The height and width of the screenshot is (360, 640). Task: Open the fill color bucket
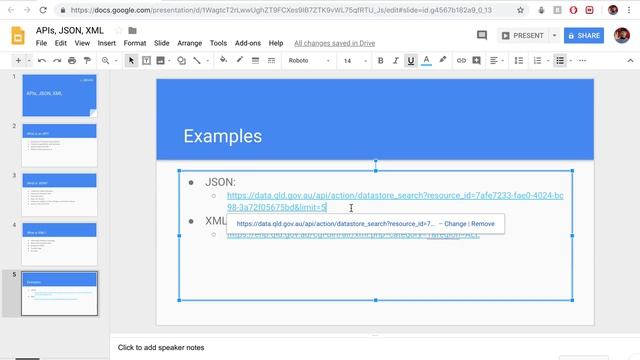223,60
